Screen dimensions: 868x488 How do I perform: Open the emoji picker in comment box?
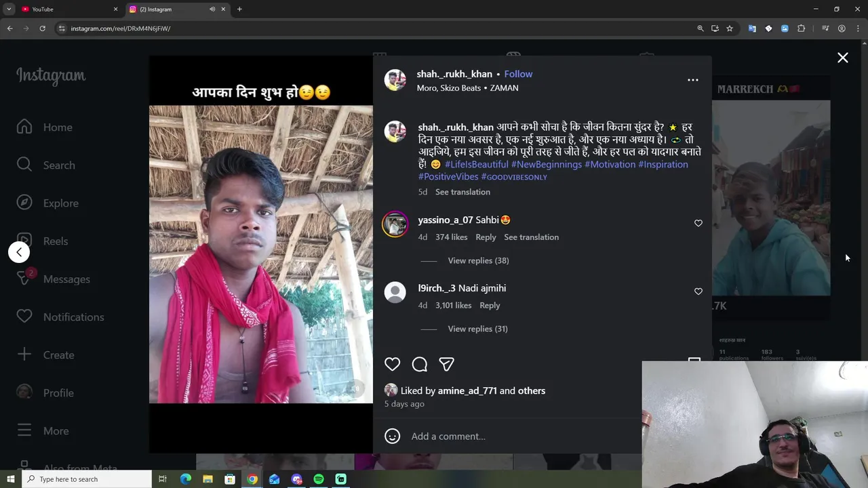pyautogui.click(x=392, y=436)
